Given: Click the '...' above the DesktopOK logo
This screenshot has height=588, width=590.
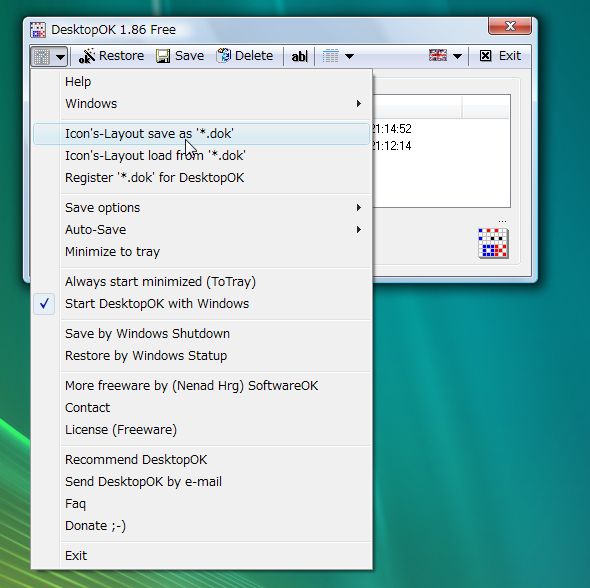Looking at the screenshot, I should [502, 221].
